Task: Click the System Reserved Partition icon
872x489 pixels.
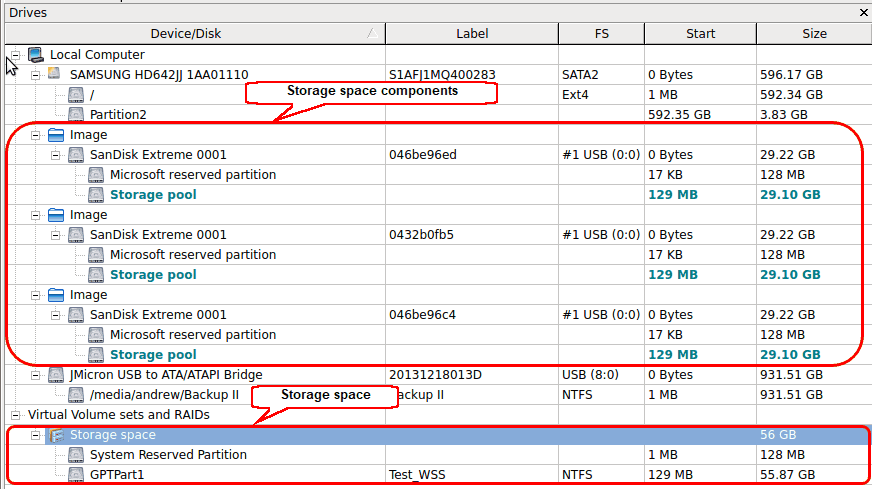Action: [x=76, y=455]
